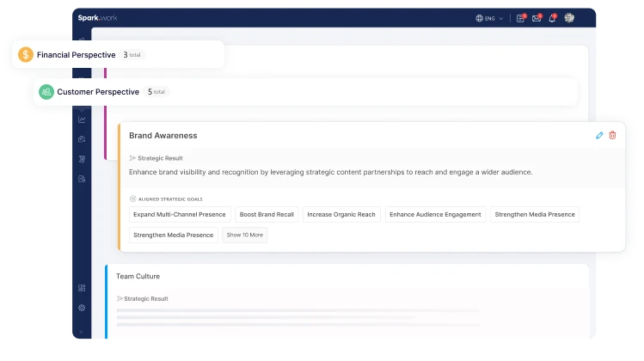
Task: Click the Spark.work logo
Action: (x=95, y=17)
